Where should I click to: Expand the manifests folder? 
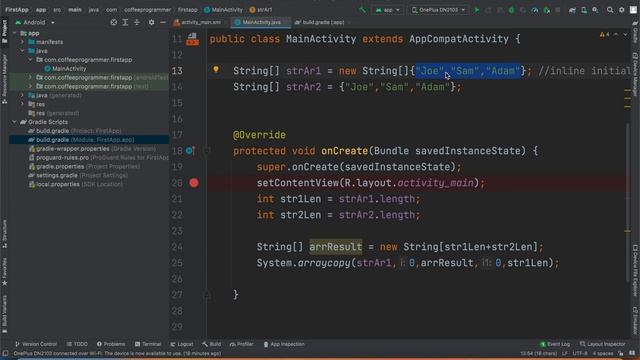click(x=23, y=42)
